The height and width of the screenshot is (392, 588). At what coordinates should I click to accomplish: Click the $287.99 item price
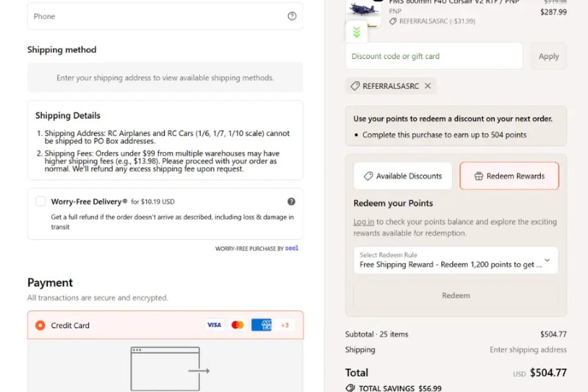[553, 12]
